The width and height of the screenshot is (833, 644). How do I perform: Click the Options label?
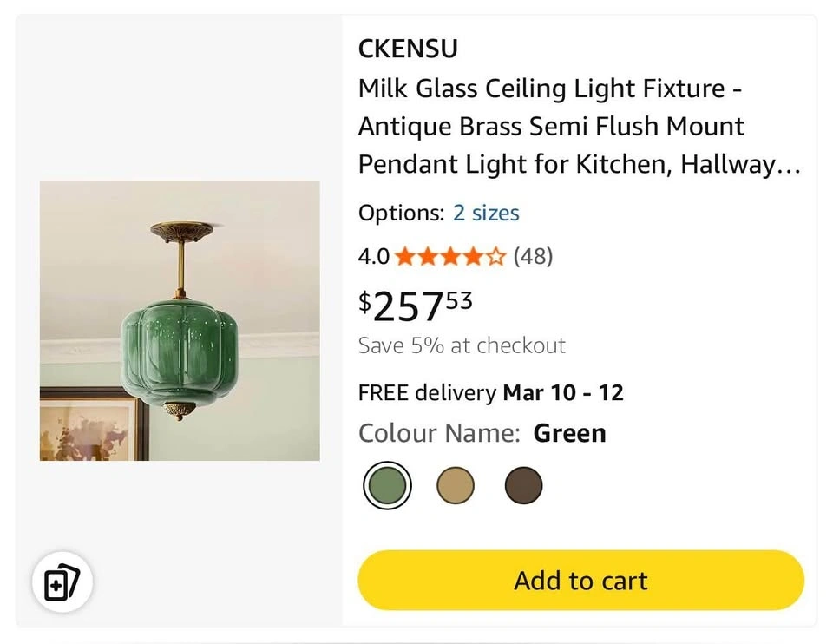[x=401, y=213]
